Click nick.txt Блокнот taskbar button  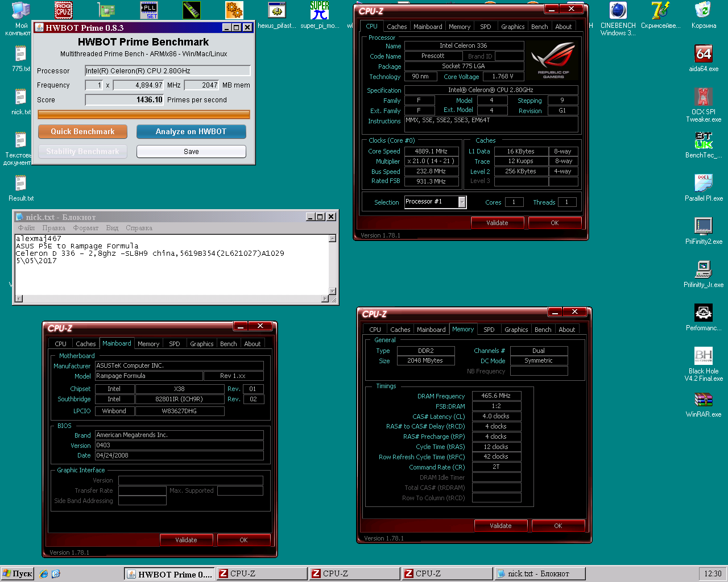coord(539,574)
